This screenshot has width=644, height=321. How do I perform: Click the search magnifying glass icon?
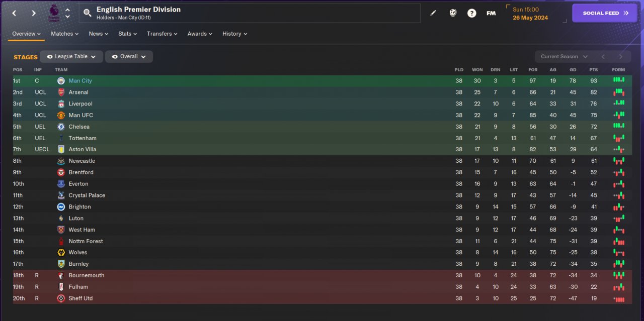tap(88, 13)
